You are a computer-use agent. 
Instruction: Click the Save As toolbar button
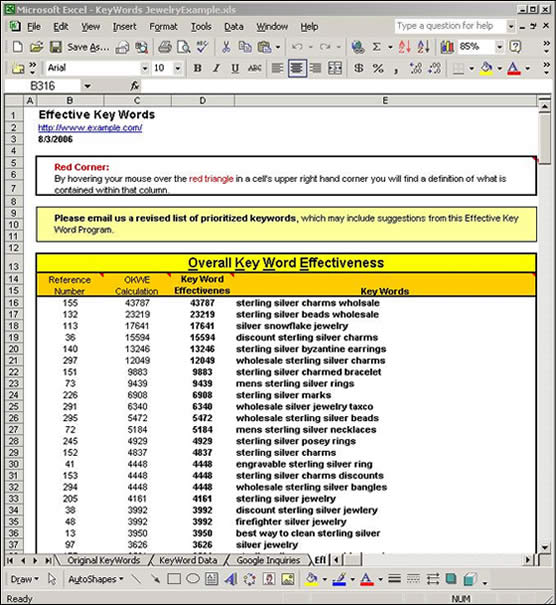tap(88, 47)
